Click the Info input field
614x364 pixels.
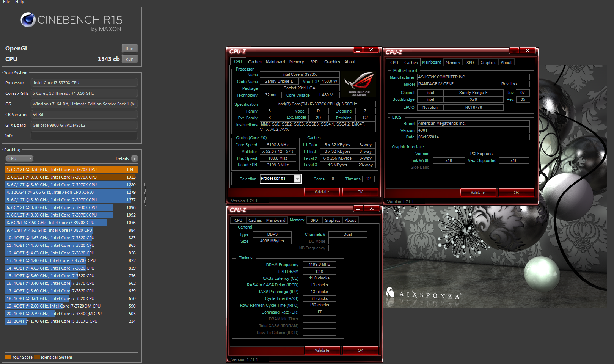tap(84, 136)
